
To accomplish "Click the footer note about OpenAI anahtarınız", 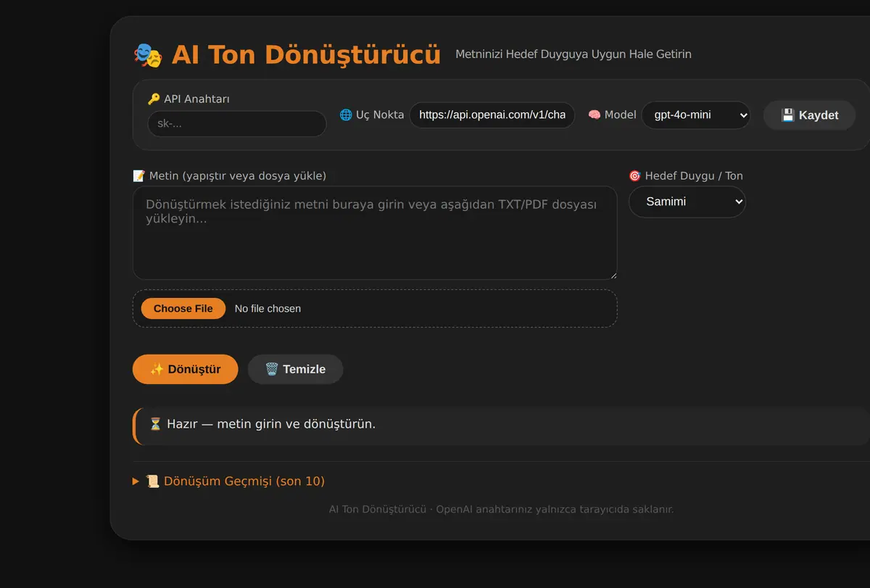I will [502, 510].
